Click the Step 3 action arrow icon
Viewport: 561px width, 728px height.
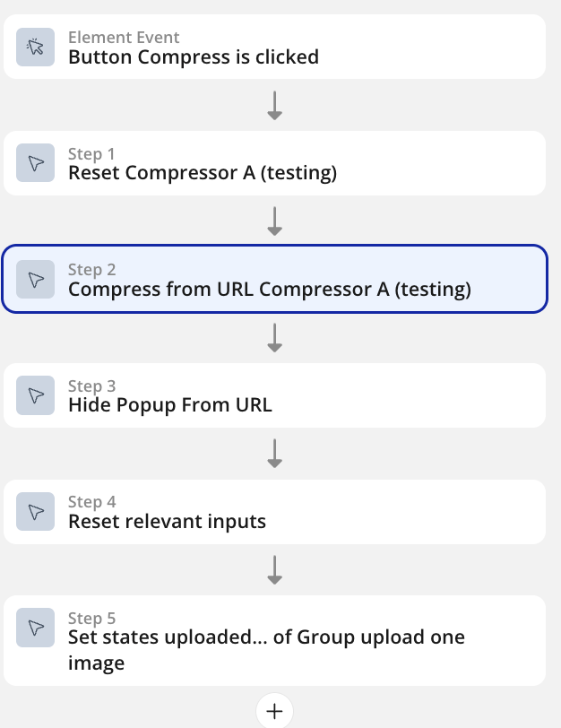tap(36, 395)
